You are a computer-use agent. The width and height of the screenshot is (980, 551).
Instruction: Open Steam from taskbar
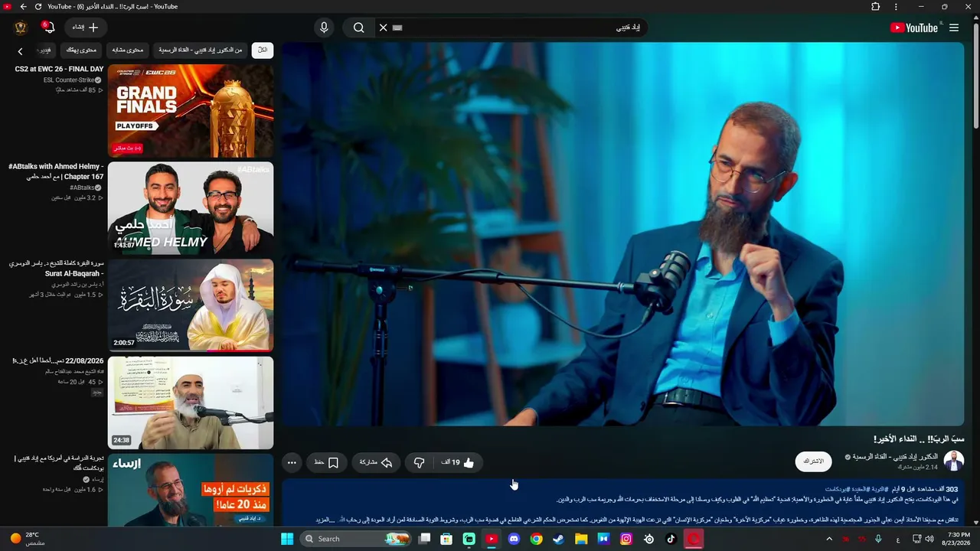coord(559,539)
